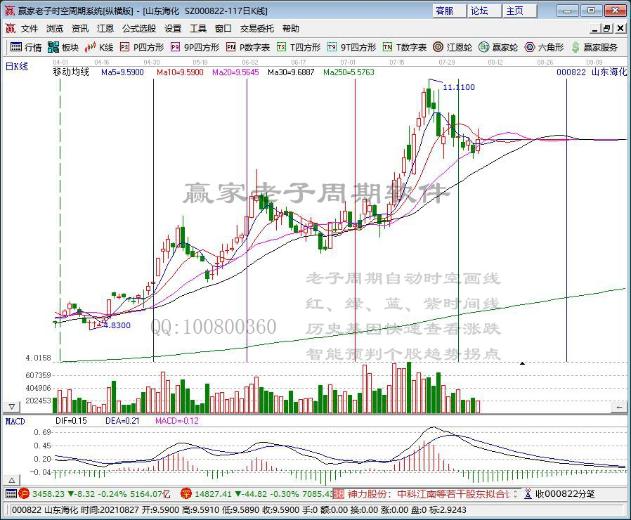Image resolution: width=631 pixels, height=520 pixels.
Task: Click the MACD indicator label
Action: (x=15, y=421)
